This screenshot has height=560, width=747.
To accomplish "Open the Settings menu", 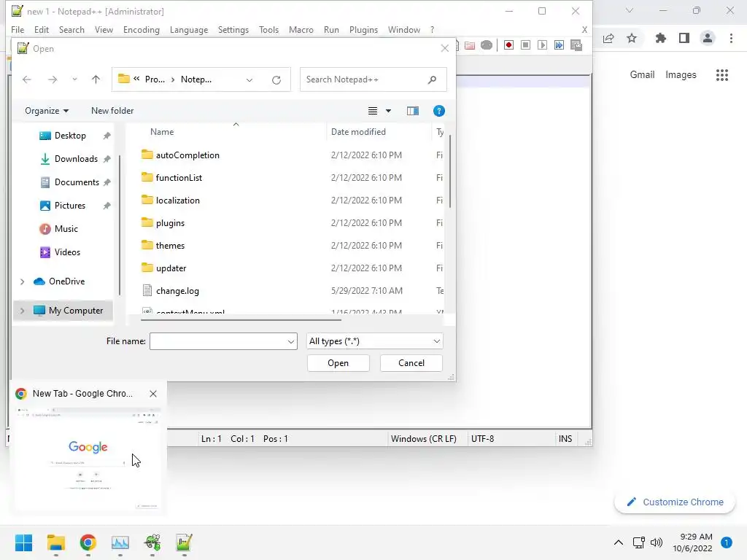I will (x=233, y=29).
